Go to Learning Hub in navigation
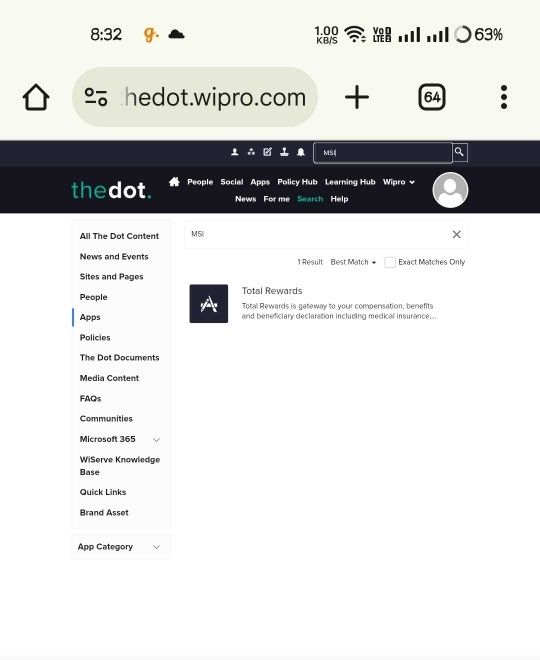This screenshot has width=540, height=660. [x=350, y=182]
